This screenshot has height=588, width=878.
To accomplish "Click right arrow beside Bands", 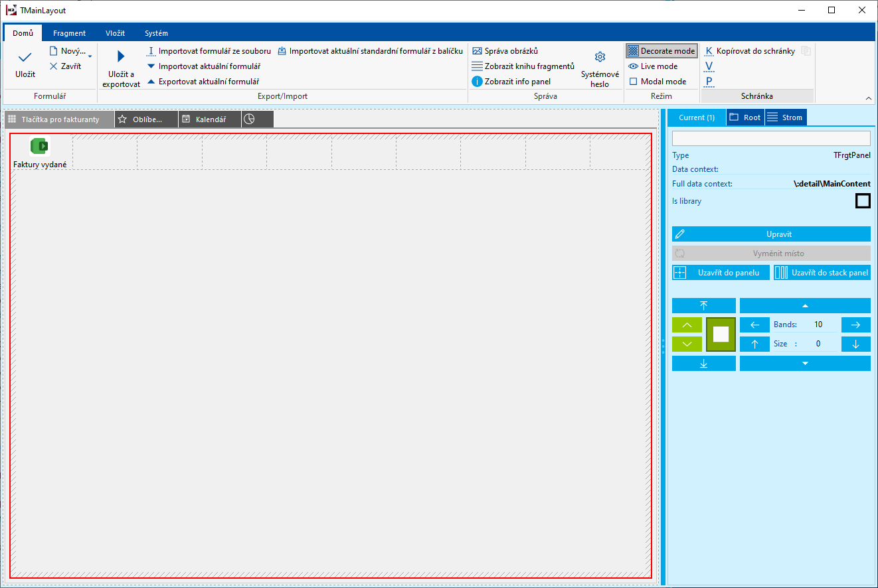I will (x=856, y=325).
